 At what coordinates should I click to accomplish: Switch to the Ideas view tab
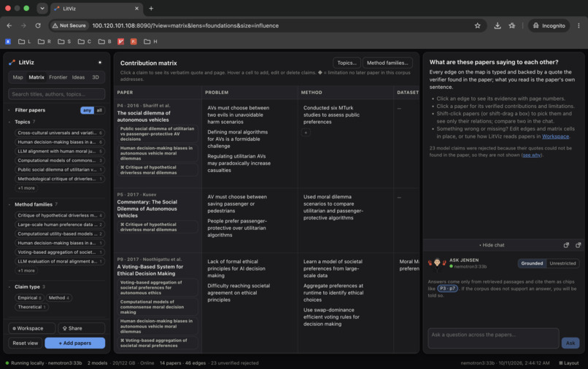(78, 77)
